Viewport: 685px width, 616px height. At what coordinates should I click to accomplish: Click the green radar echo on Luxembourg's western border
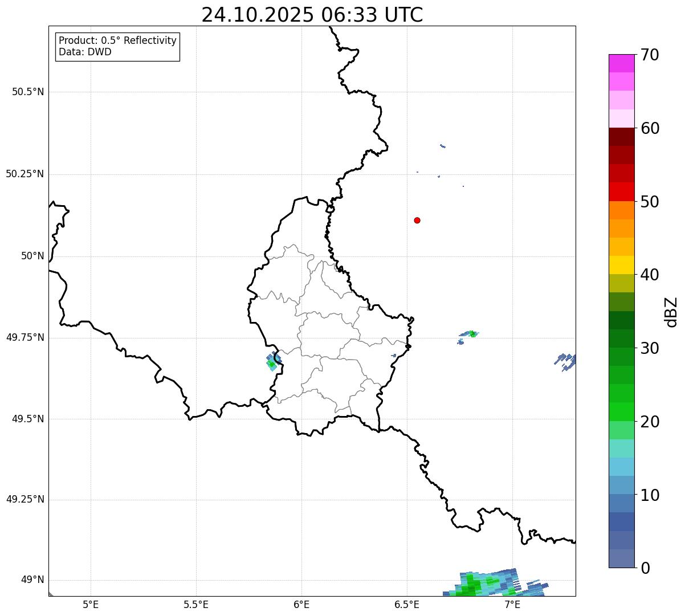(272, 362)
